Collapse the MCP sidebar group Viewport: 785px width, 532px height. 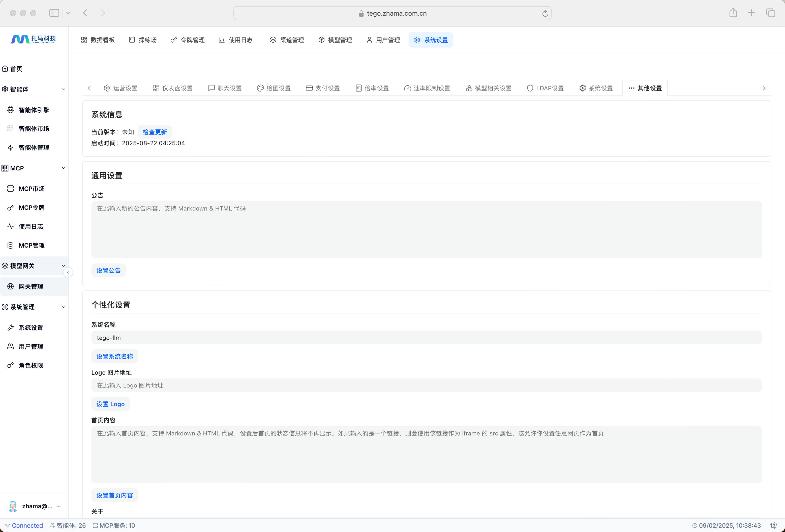click(x=64, y=168)
